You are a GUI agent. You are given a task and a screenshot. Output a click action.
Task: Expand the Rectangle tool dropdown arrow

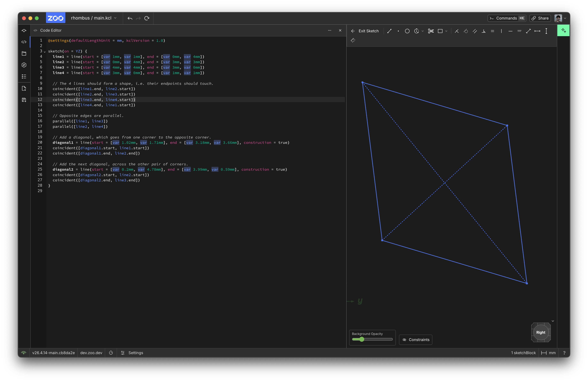(446, 31)
